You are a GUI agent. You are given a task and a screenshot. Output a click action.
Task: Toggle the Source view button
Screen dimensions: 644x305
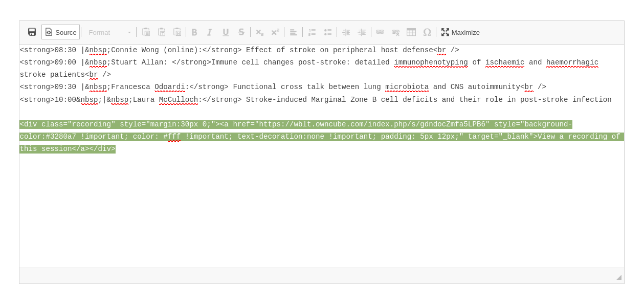point(61,32)
